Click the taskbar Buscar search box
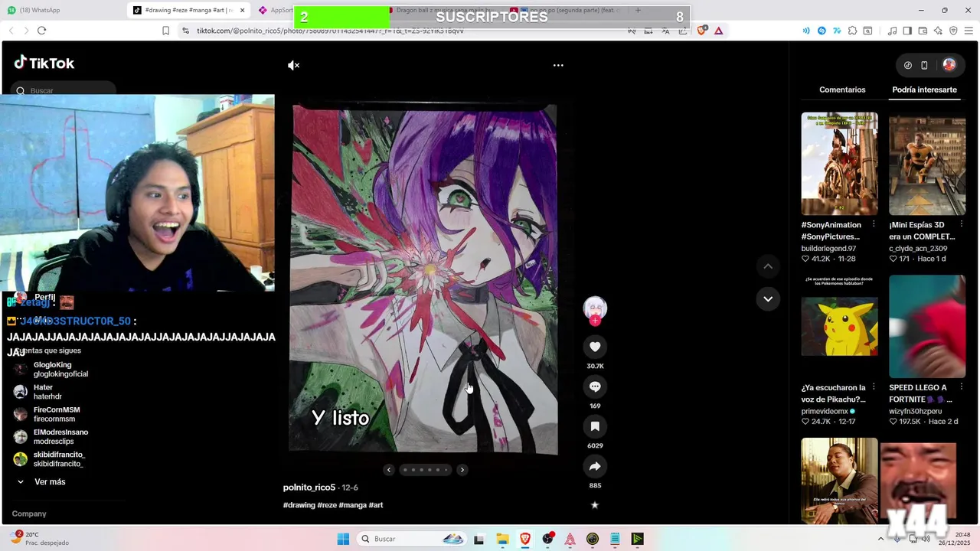 (x=411, y=539)
